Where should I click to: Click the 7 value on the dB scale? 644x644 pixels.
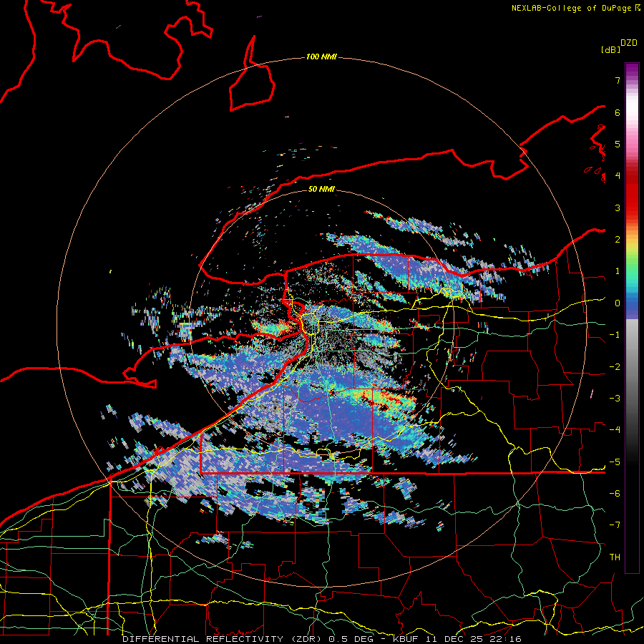click(x=618, y=80)
